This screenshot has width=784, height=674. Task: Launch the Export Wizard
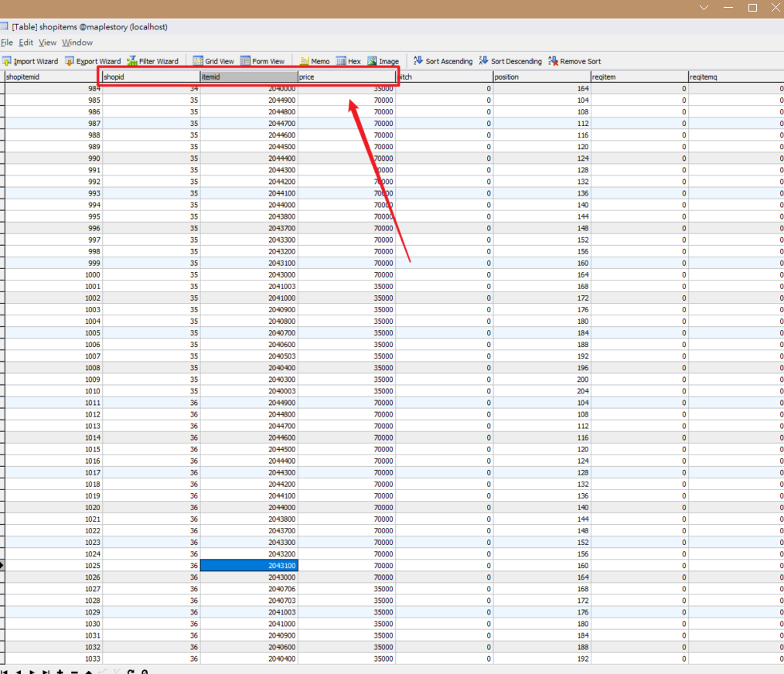tap(93, 61)
